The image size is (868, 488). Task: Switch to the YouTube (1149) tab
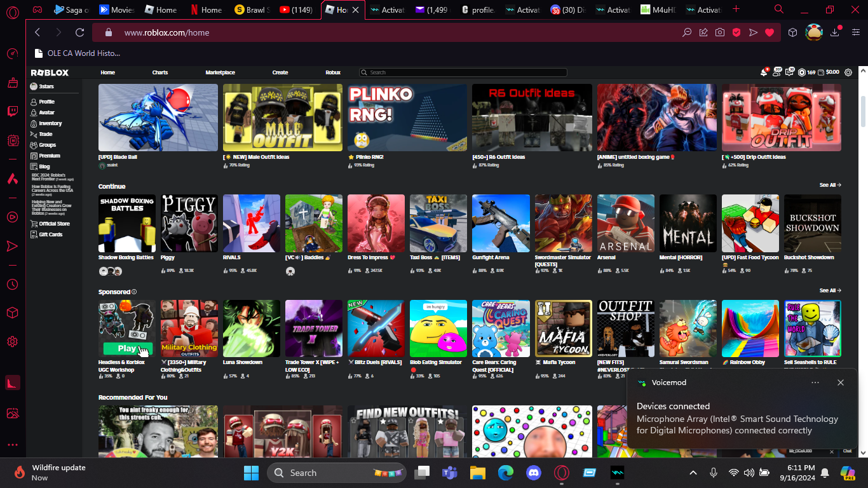click(297, 10)
